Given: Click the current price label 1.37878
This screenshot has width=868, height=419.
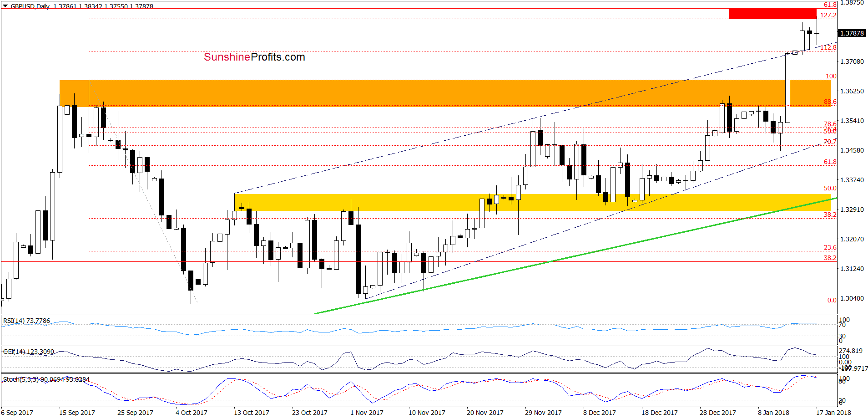Looking at the screenshot, I should 852,33.
